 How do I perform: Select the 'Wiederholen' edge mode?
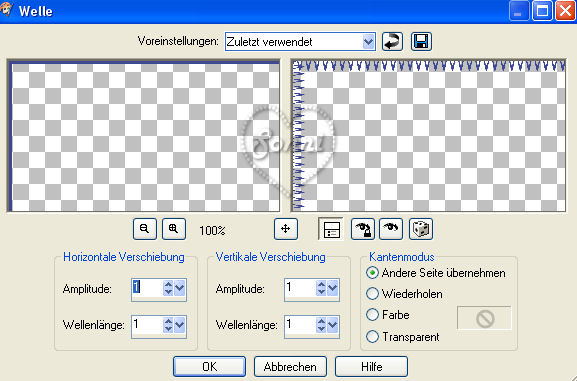[405, 294]
